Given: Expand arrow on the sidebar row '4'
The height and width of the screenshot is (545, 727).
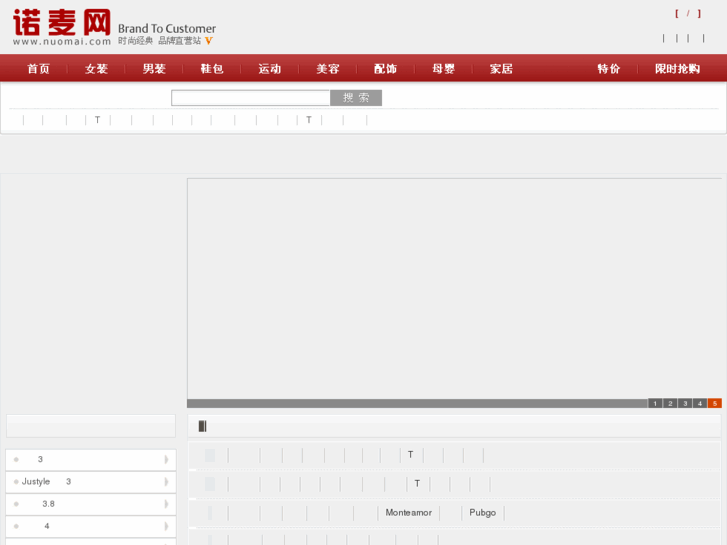Looking at the screenshot, I should tap(166, 526).
